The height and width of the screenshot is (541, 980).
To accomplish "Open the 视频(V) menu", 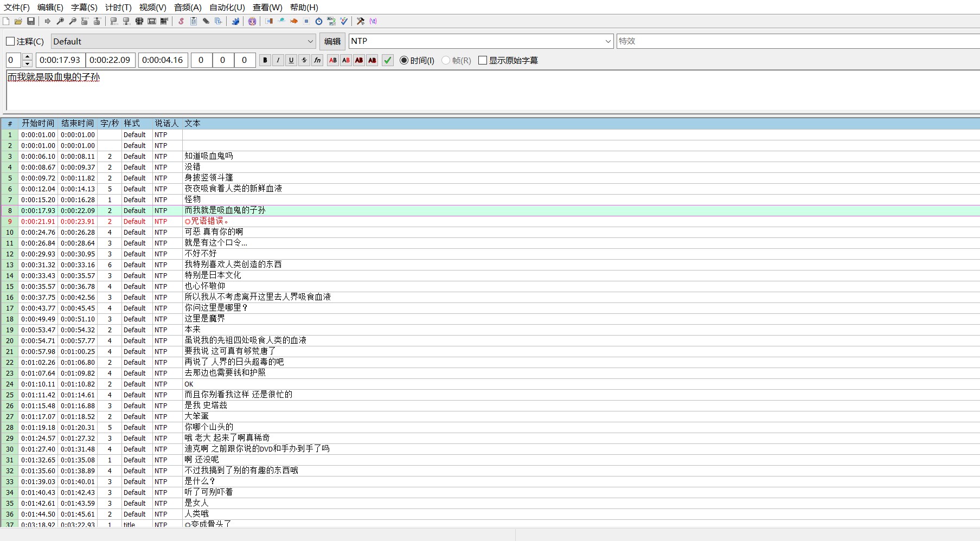I will (x=152, y=8).
